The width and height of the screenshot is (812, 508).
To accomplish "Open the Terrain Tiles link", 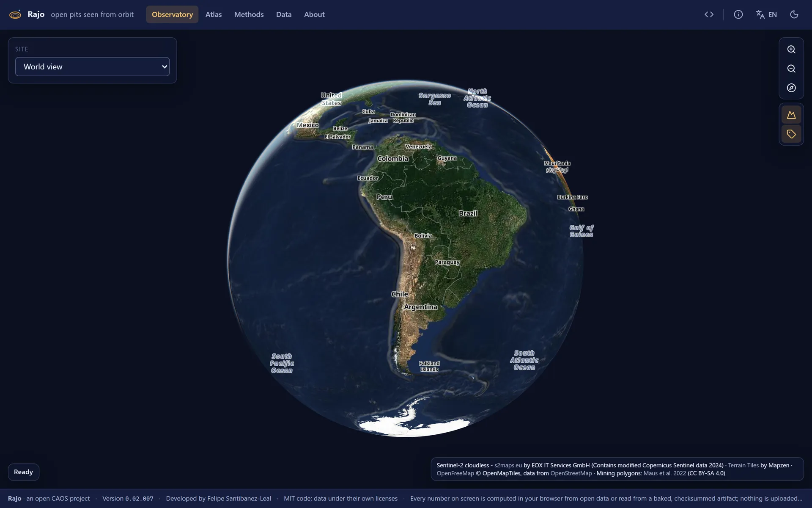I will 743,465.
